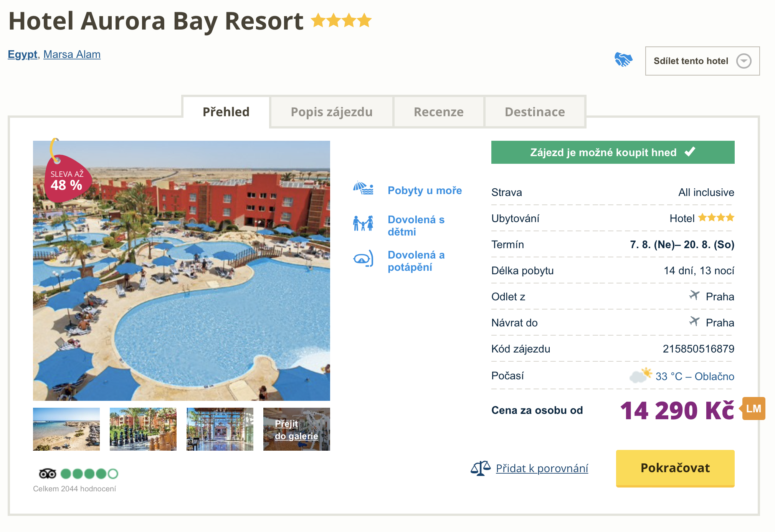This screenshot has height=532, width=775.
Task: Open the Marsa Alam destination link
Action: [72, 54]
